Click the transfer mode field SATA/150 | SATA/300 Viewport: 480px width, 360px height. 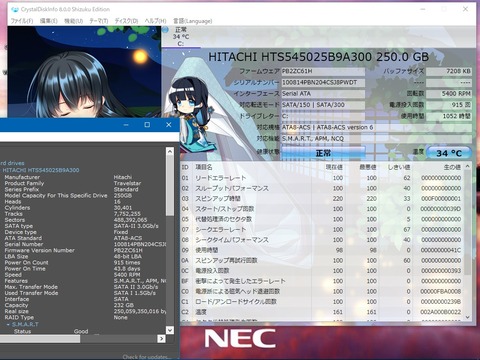323,105
